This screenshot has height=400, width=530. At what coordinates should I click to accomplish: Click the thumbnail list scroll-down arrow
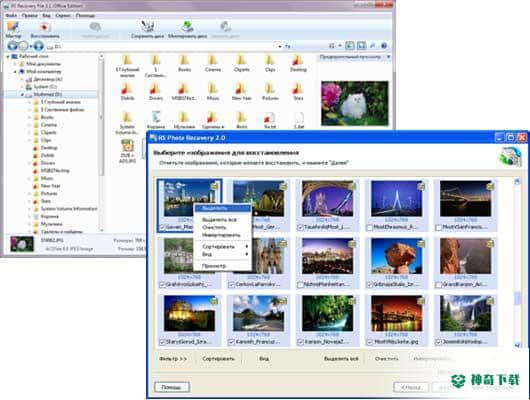coord(517,345)
